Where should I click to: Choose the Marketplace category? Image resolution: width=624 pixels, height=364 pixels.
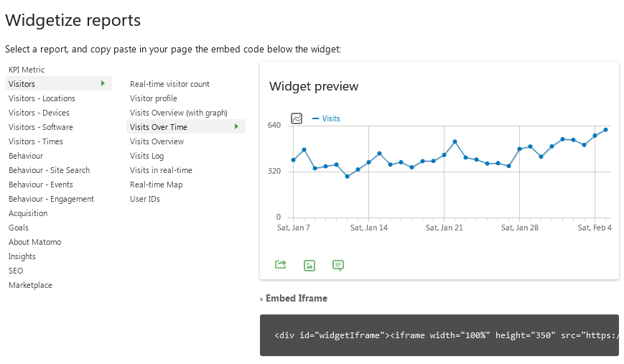(30, 285)
